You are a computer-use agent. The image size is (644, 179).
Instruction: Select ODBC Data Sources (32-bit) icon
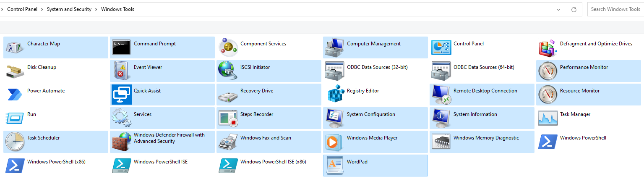point(334,71)
